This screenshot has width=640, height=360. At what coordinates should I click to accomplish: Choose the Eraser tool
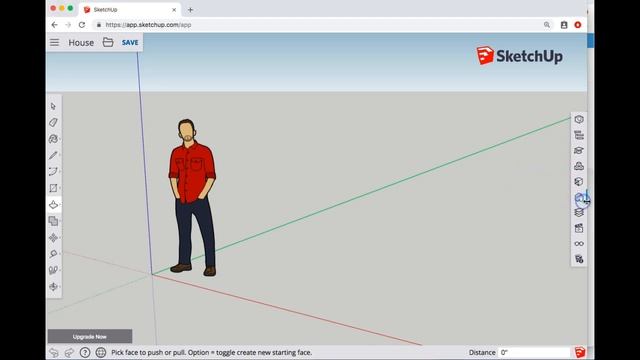click(x=53, y=122)
